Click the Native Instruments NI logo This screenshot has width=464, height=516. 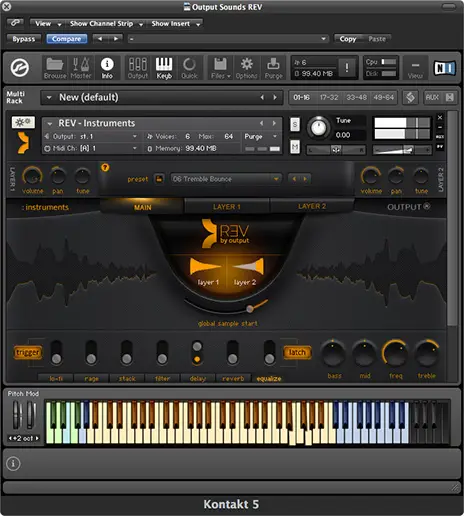[x=444, y=68]
